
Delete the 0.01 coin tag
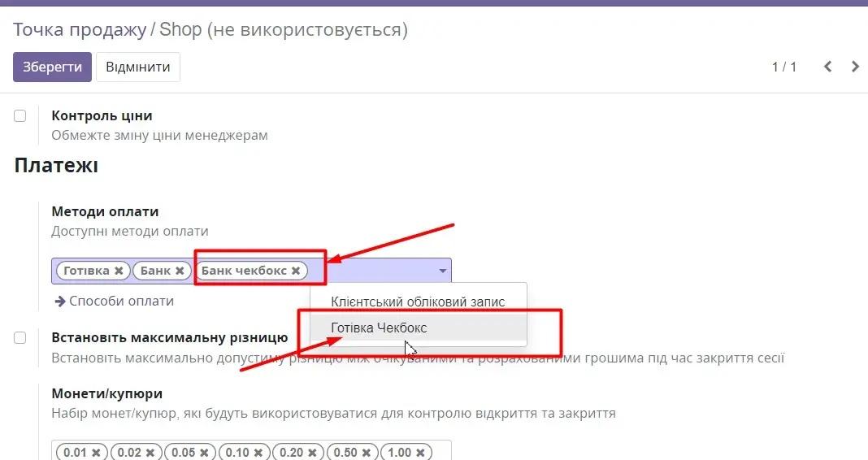point(96,453)
